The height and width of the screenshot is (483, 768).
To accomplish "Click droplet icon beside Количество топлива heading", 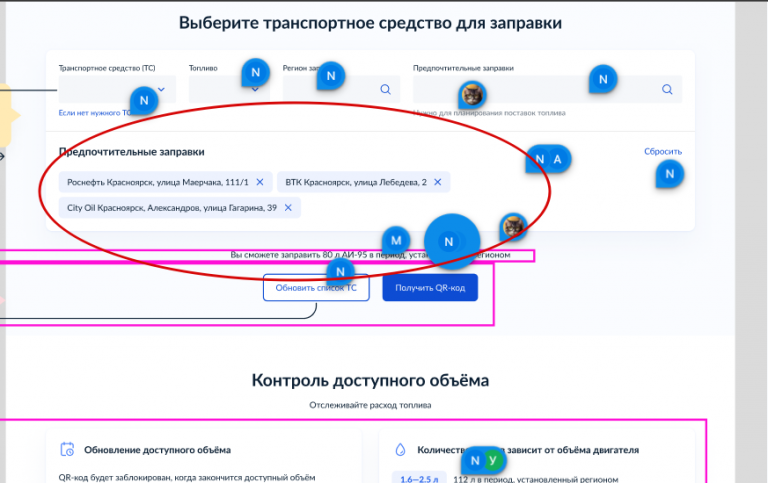I will [x=400, y=450].
